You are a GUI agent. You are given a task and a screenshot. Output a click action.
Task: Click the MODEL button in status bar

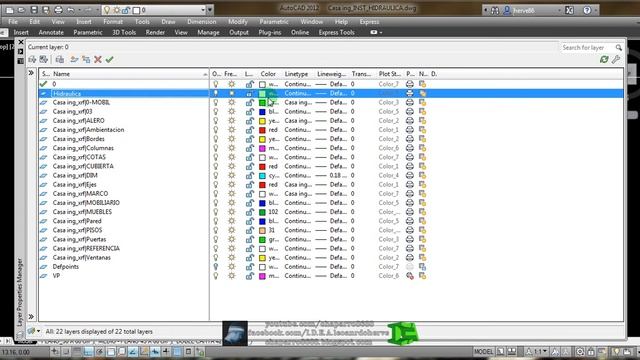[483, 351]
